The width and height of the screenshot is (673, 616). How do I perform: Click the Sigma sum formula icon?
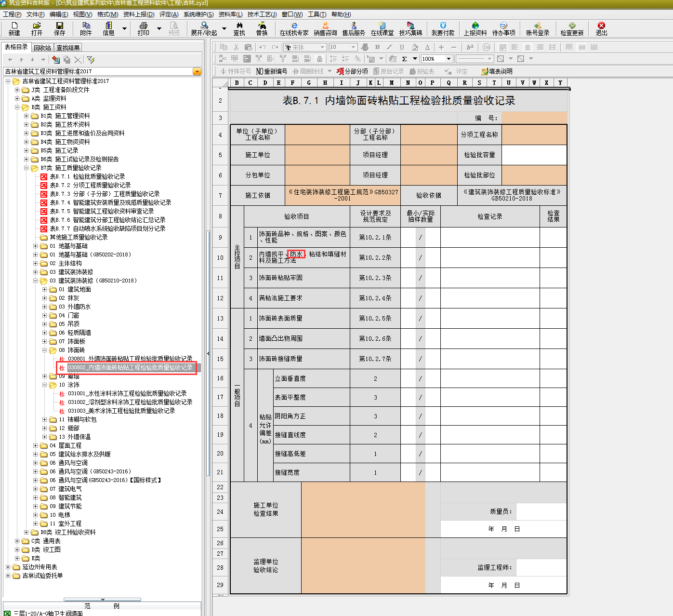[404, 59]
